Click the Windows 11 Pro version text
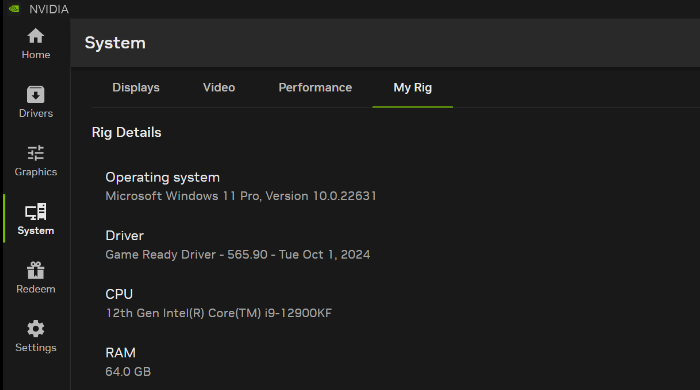The width and height of the screenshot is (700, 390). [x=241, y=196]
